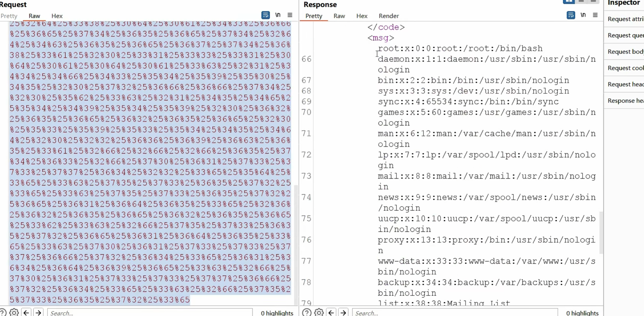The image size is (644, 316).
Task: Open the Response panel hamburger menu
Action: 595,15
